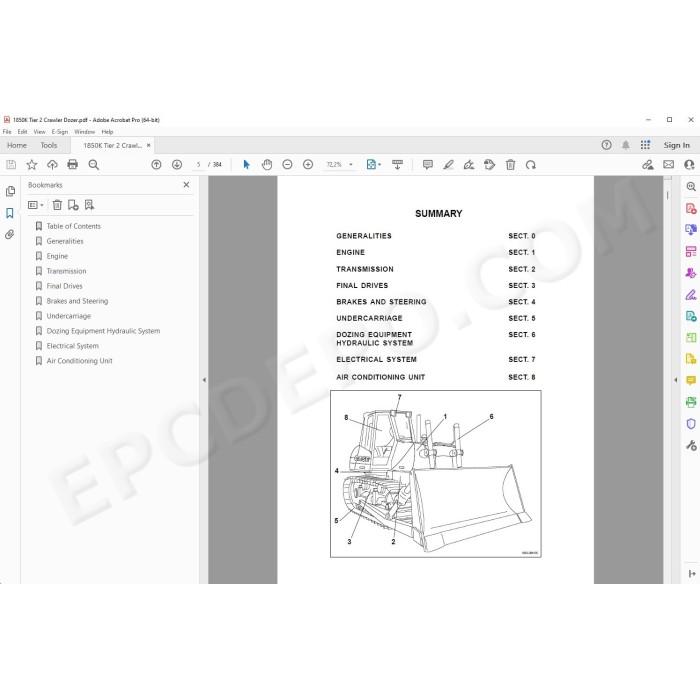This screenshot has height=700, width=700.
Task: Open the Help menu
Action: [x=107, y=132]
